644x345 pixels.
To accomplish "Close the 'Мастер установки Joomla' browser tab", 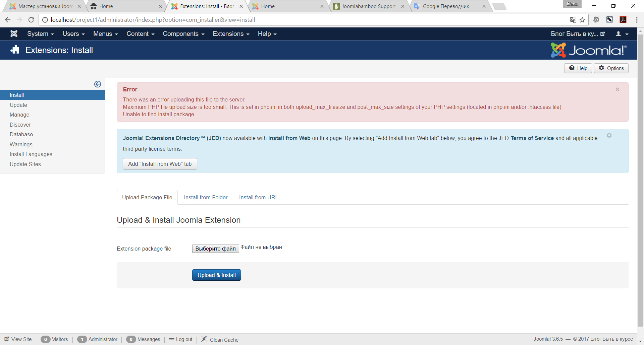I will click(x=79, y=6).
